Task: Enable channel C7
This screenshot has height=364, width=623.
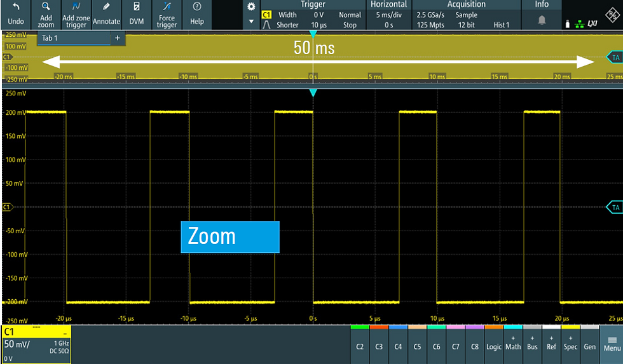Action: [455, 344]
